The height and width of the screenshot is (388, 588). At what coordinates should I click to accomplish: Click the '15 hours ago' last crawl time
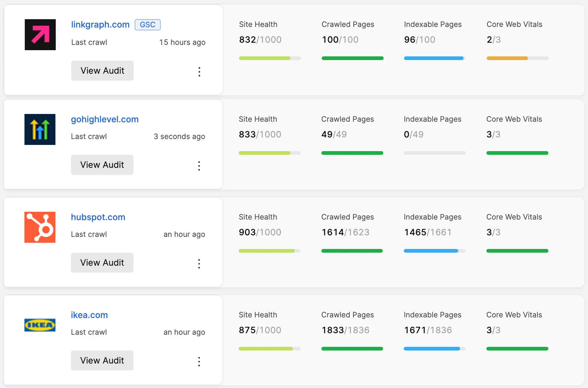[182, 42]
